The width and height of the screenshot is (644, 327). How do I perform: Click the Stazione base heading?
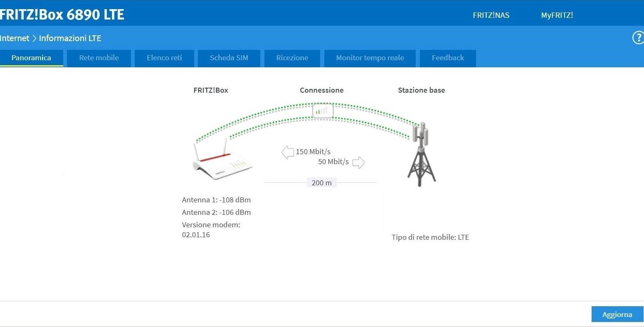tap(422, 90)
